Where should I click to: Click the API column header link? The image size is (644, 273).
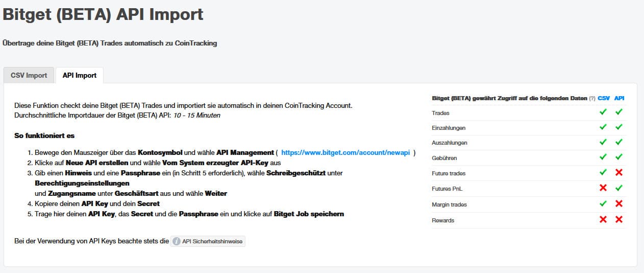pyautogui.click(x=619, y=98)
